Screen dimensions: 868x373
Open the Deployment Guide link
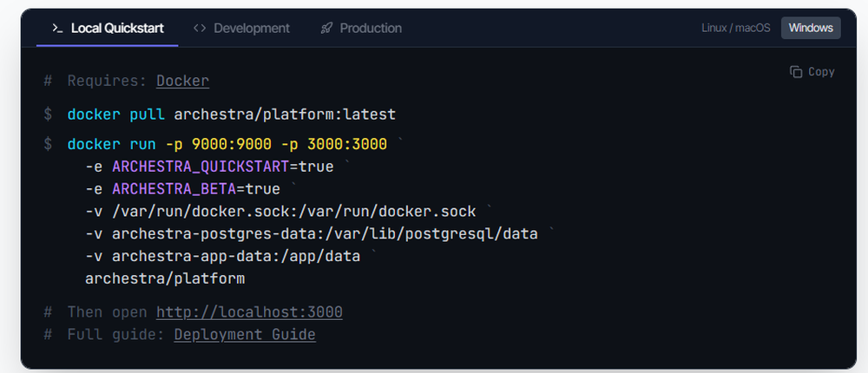pyautogui.click(x=245, y=335)
